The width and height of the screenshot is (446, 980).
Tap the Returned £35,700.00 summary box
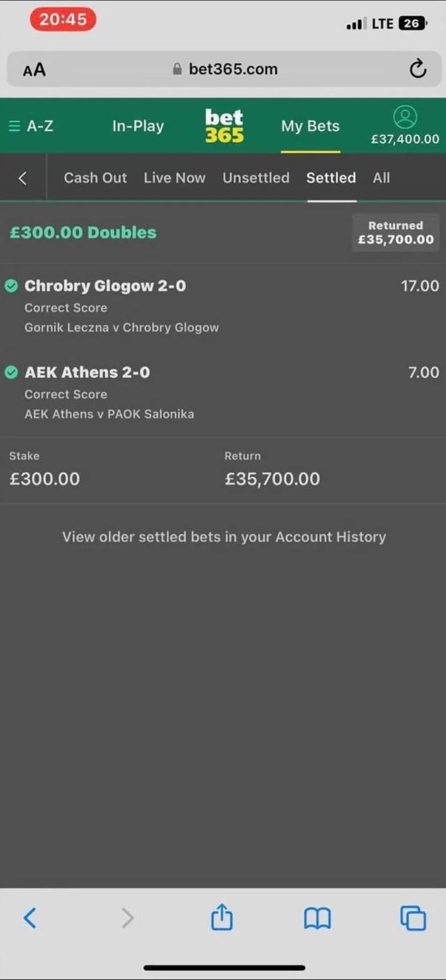(x=395, y=233)
